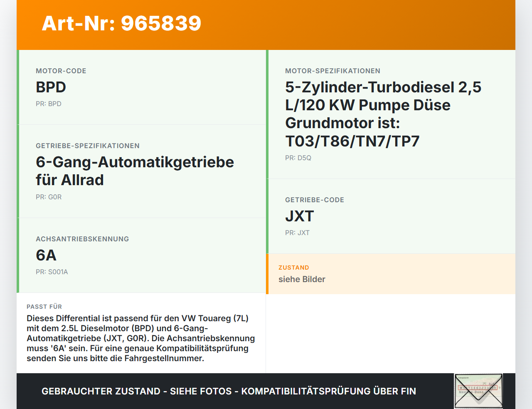The image size is (532, 409).
Task: Click the PR: D5Q text
Action: (298, 158)
